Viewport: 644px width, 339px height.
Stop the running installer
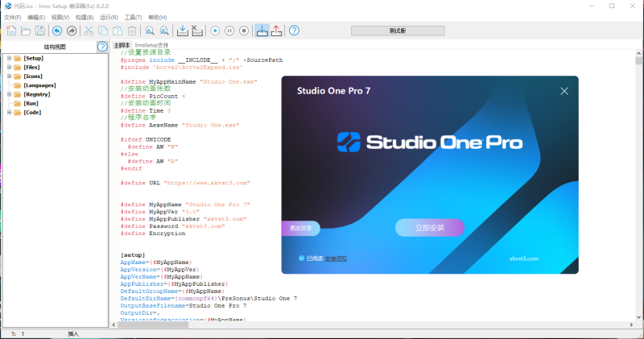tap(244, 31)
